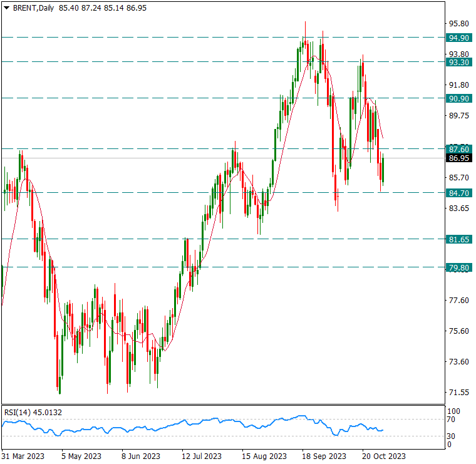
Task: Select the 84.70 horizontal level label
Action: (459, 193)
